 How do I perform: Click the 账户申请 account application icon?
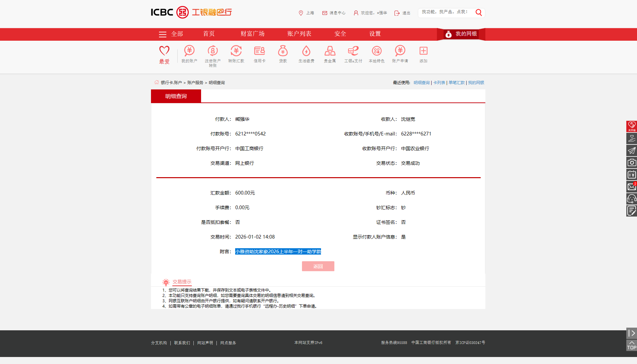pyautogui.click(x=400, y=54)
